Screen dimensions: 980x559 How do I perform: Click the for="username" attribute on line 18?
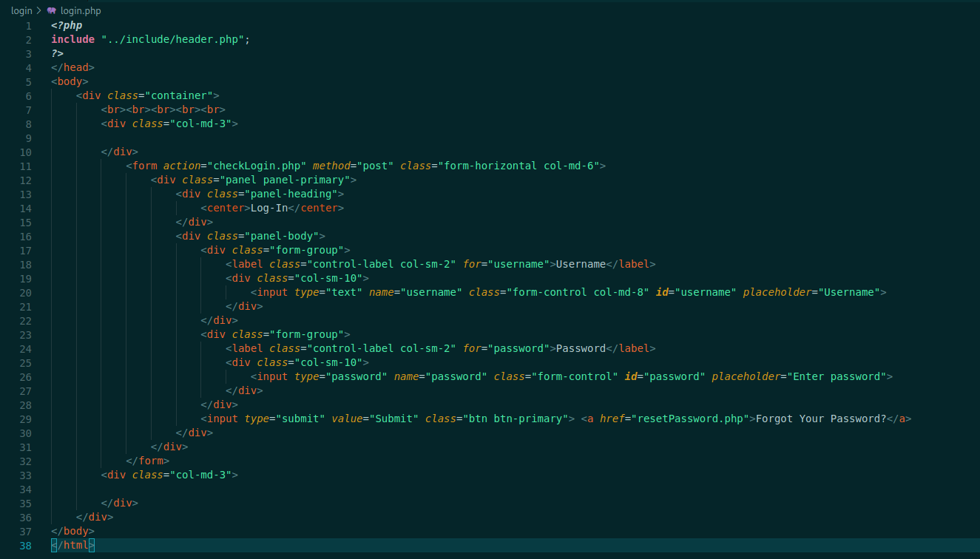[506, 264]
